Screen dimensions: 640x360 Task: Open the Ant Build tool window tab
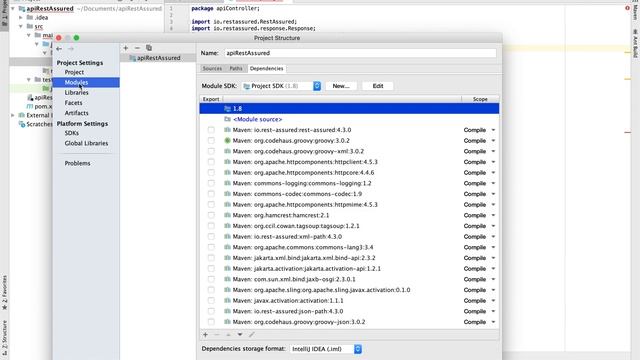pyautogui.click(x=635, y=43)
